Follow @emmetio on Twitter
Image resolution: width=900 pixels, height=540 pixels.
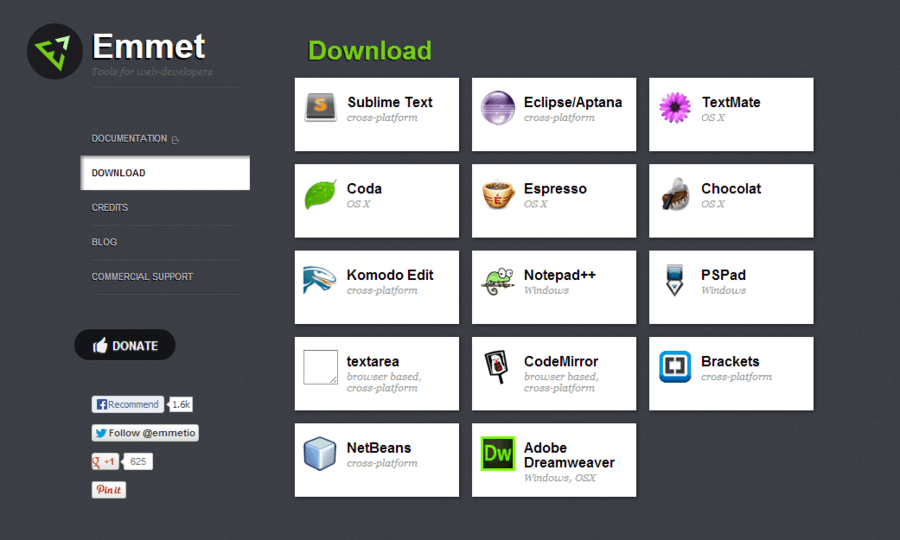[x=145, y=433]
